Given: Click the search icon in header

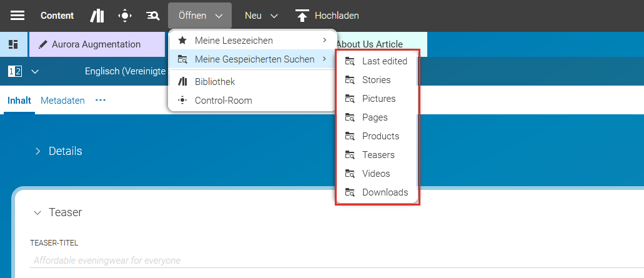Looking at the screenshot, I should [152, 16].
